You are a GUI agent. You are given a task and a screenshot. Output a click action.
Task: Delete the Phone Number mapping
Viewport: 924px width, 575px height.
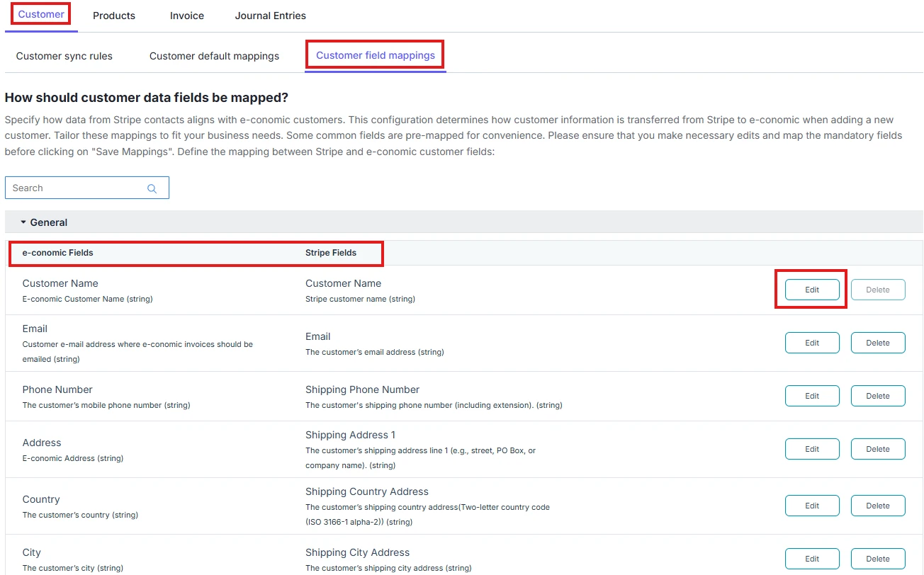(x=878, y=396)
